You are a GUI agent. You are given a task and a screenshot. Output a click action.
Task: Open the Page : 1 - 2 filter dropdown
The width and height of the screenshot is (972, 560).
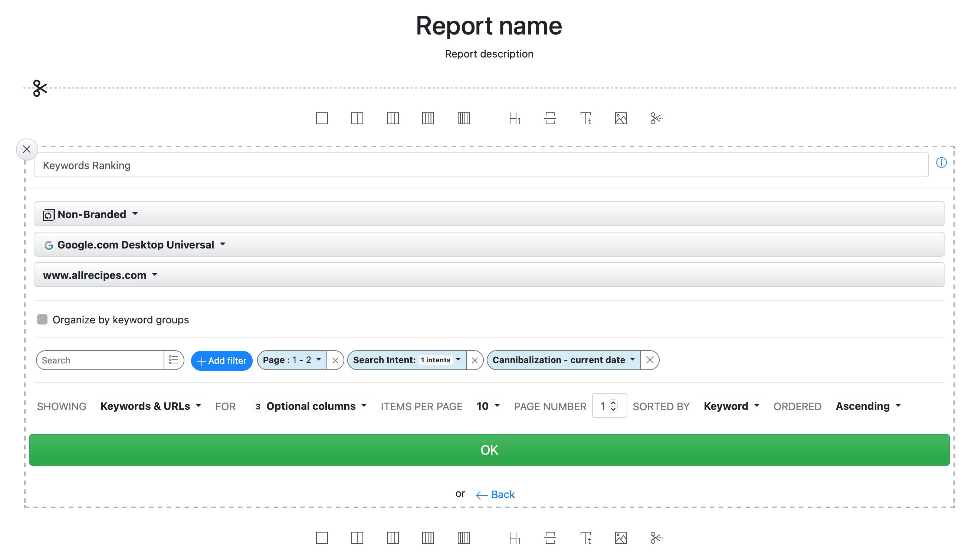pyautogui.click(x=292, y=360)
